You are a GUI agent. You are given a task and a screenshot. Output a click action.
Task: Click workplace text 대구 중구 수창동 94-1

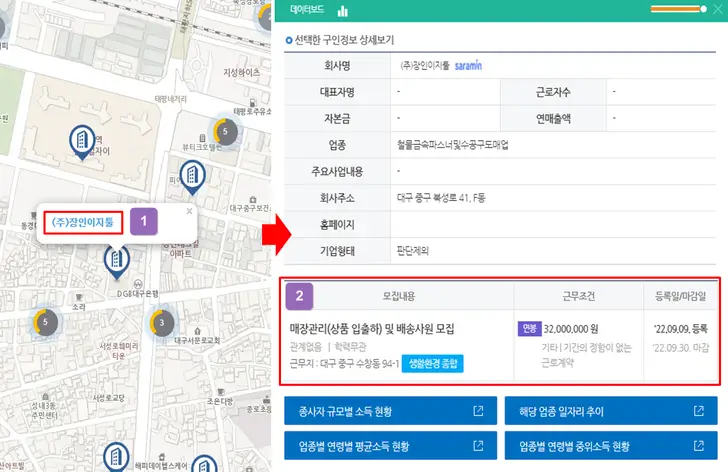[x=359, y=363]
